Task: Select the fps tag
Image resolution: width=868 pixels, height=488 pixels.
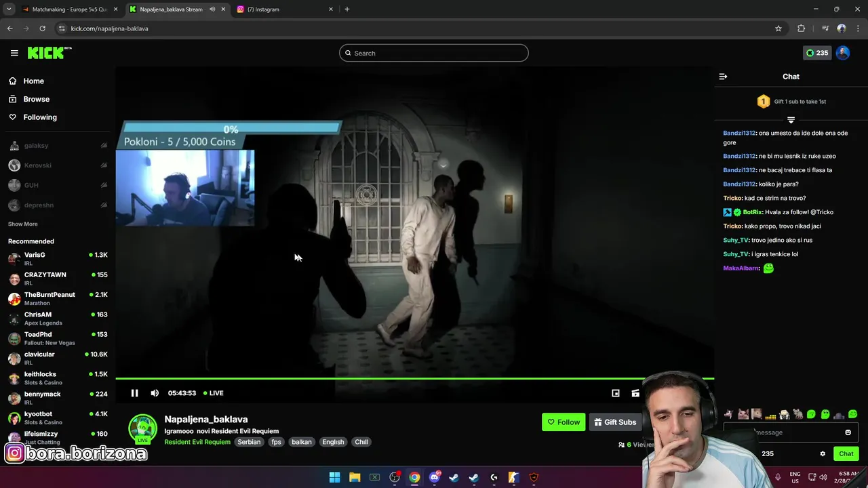Action: (x=276, y=442)
